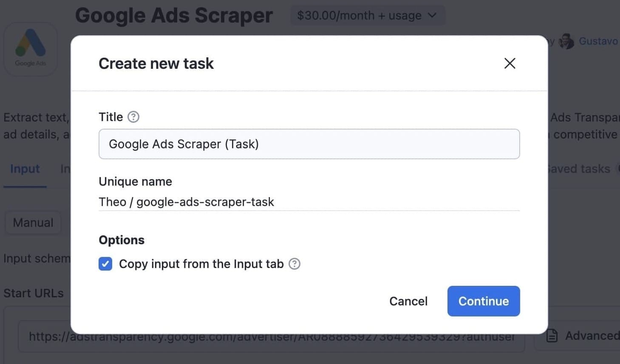Click the Unique name field
The height and width of the screenshot is (364, 620).
click(x=309, y=202)
